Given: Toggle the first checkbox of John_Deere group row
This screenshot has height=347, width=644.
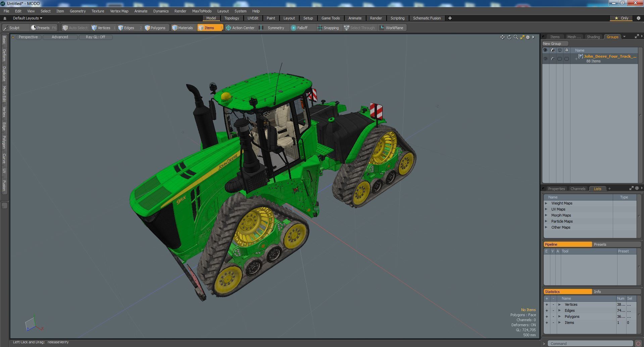Looking at the screenshot, I should click(x=559, y=59).
